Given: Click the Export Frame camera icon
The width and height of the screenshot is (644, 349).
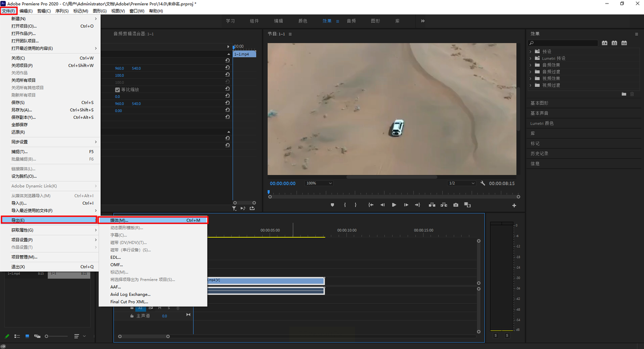Looking at the screenshot, I should coord(455,205).
